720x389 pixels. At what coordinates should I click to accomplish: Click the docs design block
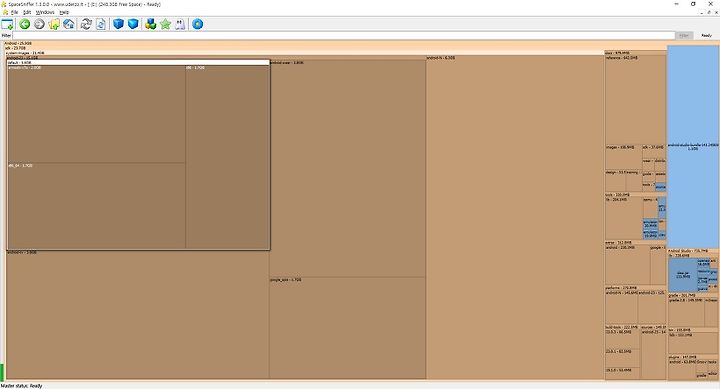[615, 181]
